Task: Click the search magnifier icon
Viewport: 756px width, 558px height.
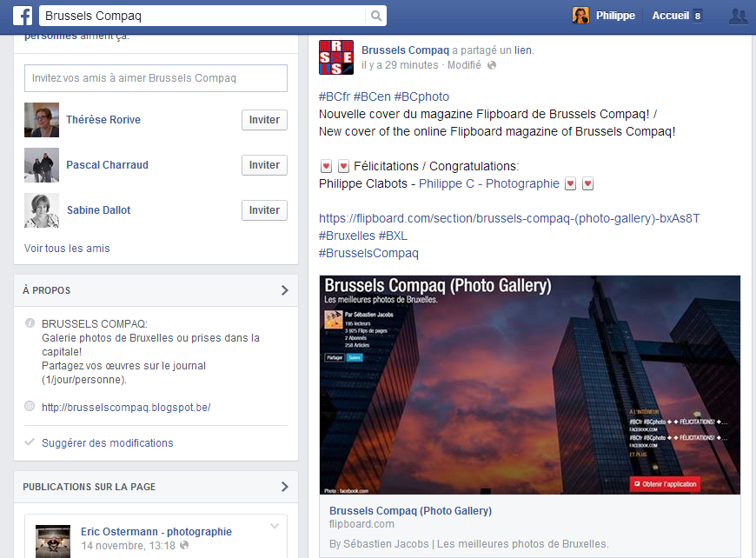Action: pos(376,16)
